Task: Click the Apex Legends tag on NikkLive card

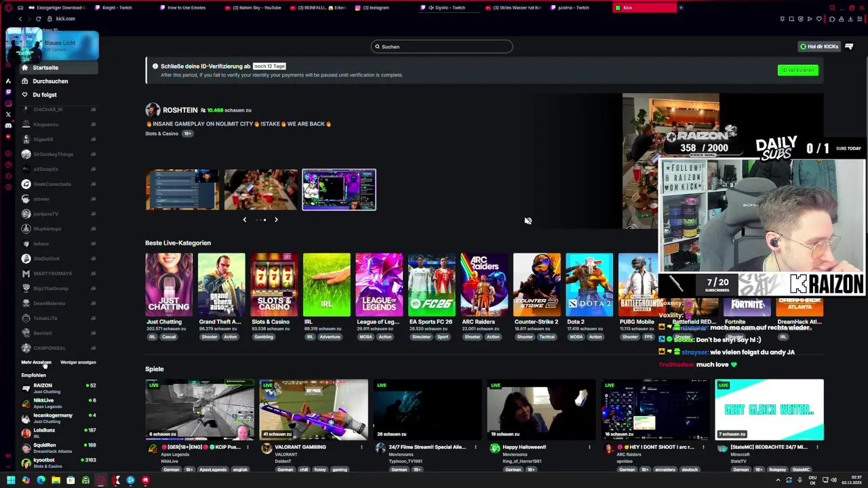Action: pyautogui.click(x=212, y=470)
